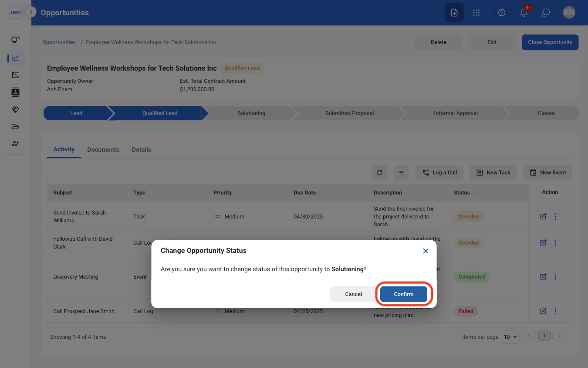This screenshot has height=368, width=588.
Task: Open the items per page dropdown
Action: click(511, 337)
